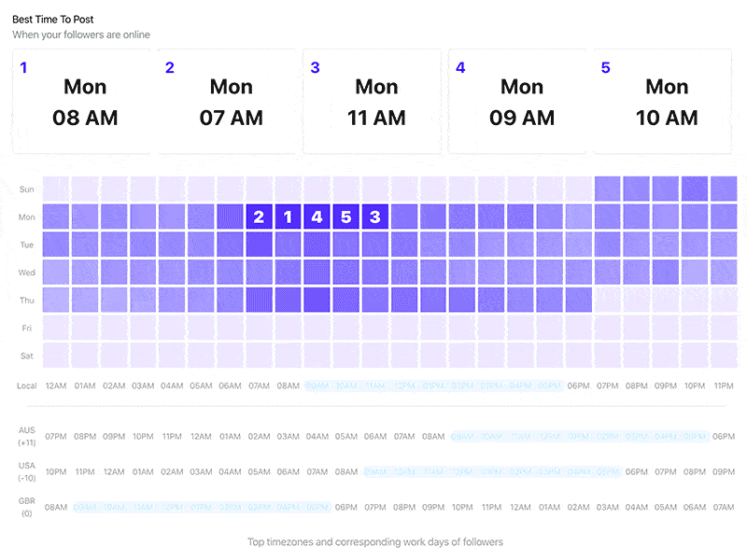Image resolution: width=747 pixels, height=560 pixels.
Task: Click the cell marked 4 in the Monday row
Action: [317, 217]
